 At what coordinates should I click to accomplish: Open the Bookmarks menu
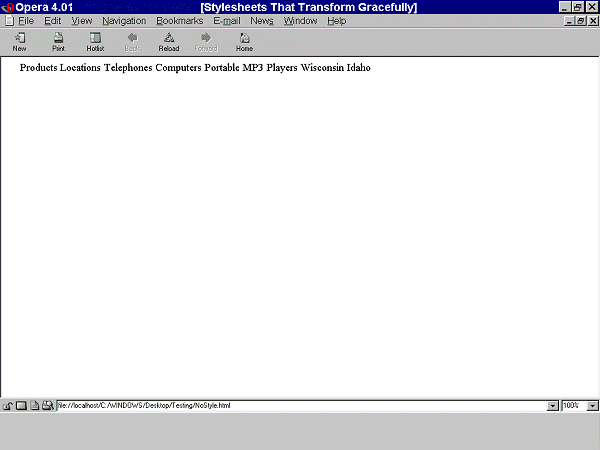(180, 21)
